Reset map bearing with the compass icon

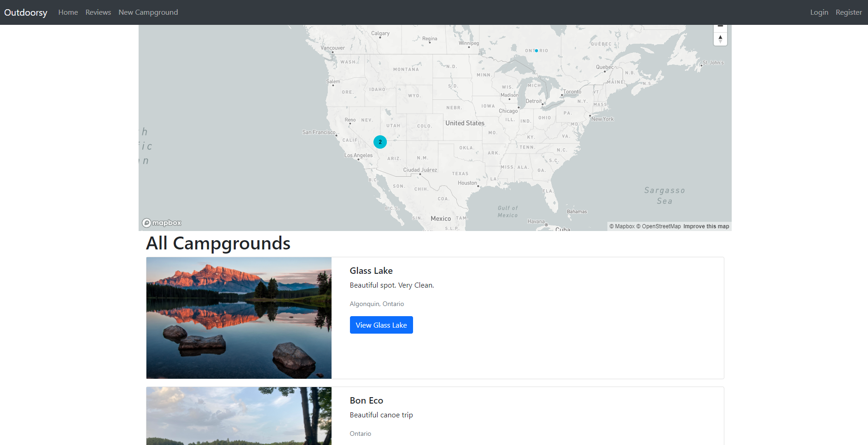click(720, 39)
